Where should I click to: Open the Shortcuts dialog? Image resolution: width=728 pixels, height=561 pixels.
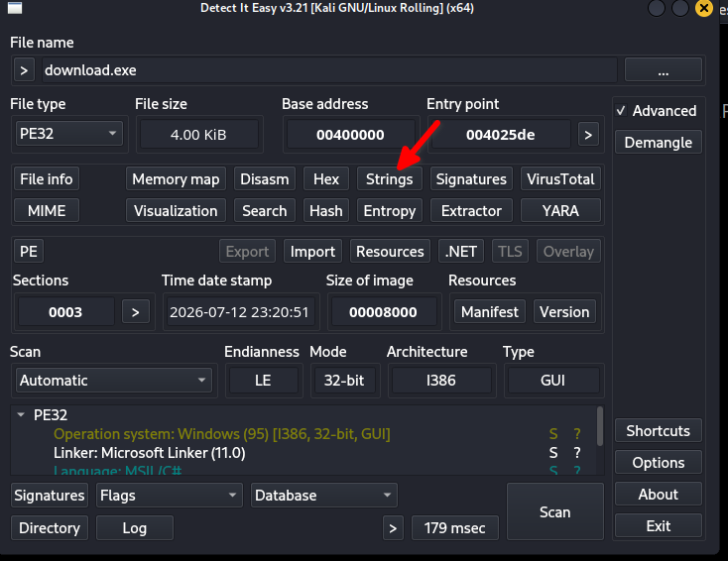click(x=658, y=430)
